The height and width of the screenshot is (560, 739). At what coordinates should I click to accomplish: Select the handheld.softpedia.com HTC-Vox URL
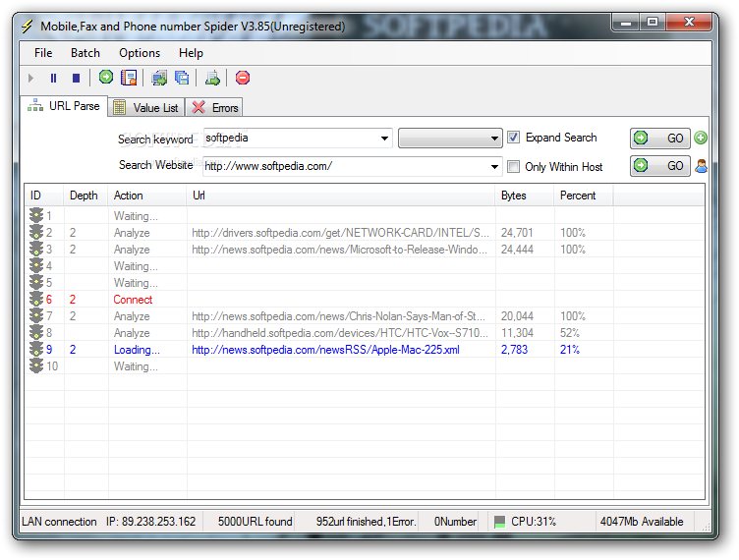(x=339, y=333)
